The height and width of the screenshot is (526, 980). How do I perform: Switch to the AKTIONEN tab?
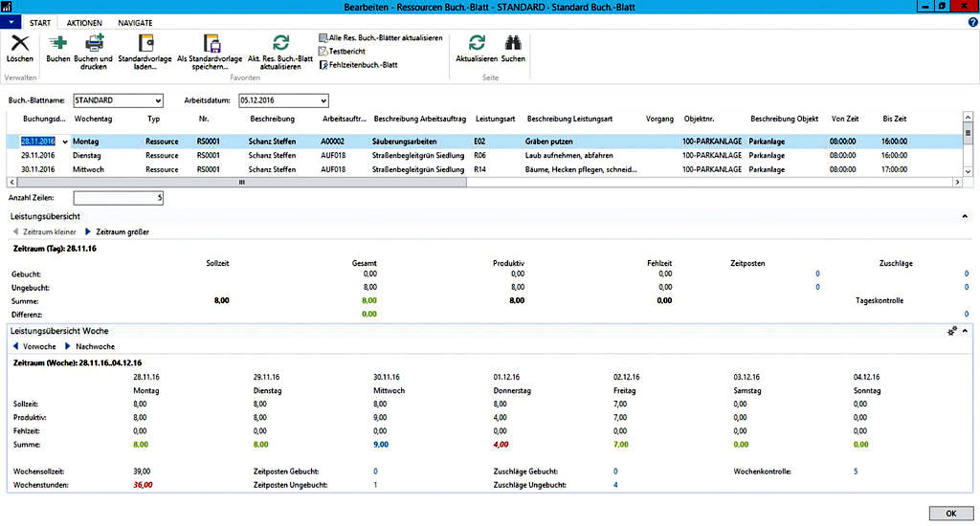tap(84, 22)
